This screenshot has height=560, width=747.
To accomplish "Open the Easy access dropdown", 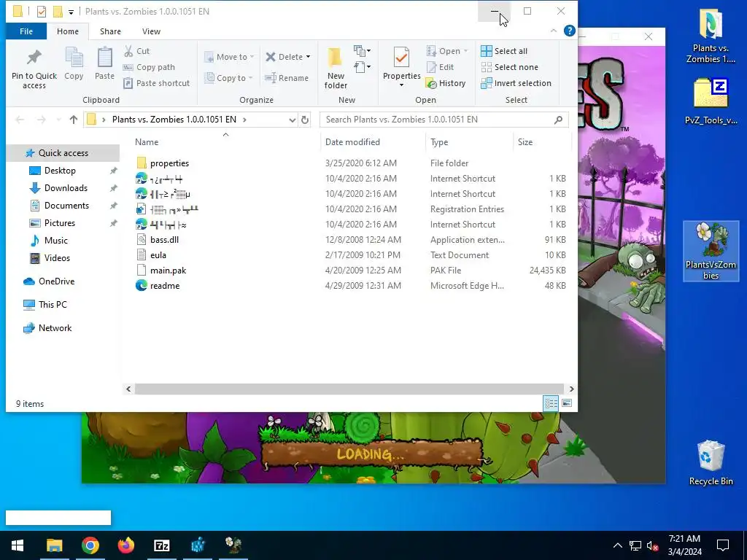I will [x=362, y=66].
